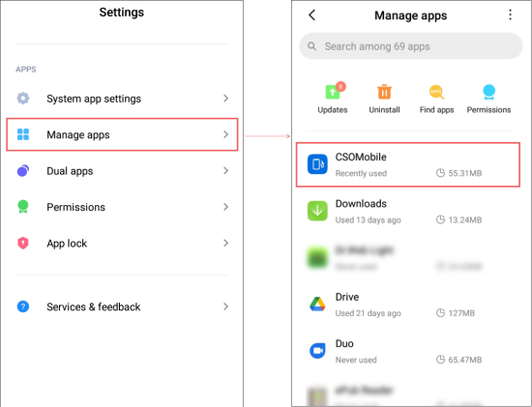Select the CSOMobile app entry
The height and width of the screenshot is (407, 532).
(x=408, y=165)
